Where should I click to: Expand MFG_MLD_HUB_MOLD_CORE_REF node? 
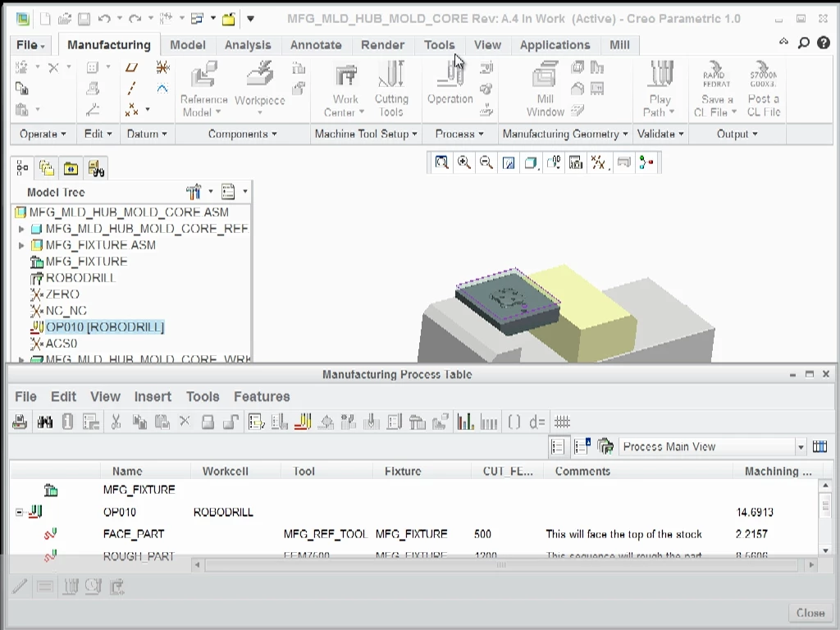21,230
